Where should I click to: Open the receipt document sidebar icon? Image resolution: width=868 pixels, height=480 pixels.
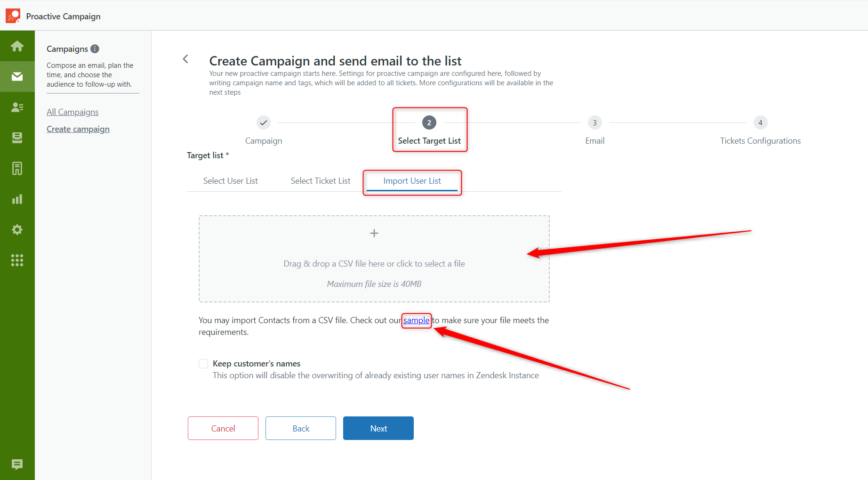pyautogui.click(x=17, y=168)
